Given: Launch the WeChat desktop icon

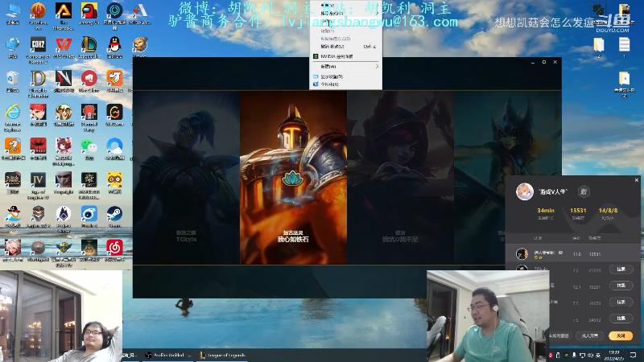Looking at the screenshot, I should [89, 149].
